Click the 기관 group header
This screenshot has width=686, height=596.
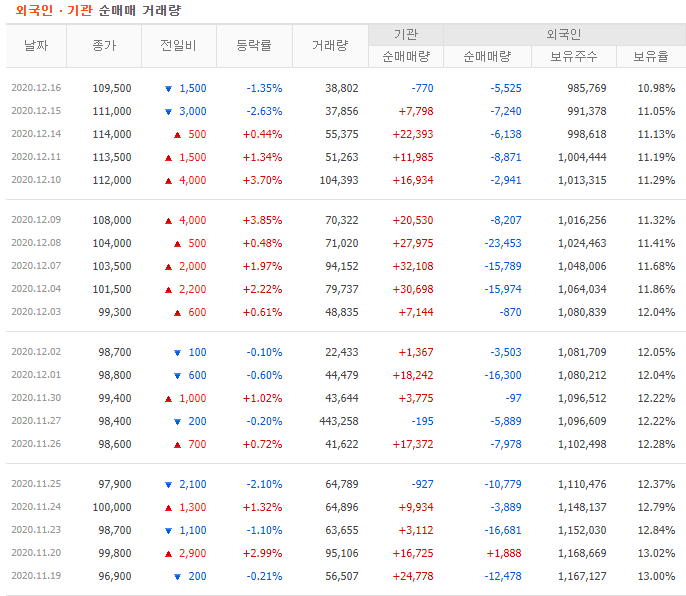pos(406,35)
